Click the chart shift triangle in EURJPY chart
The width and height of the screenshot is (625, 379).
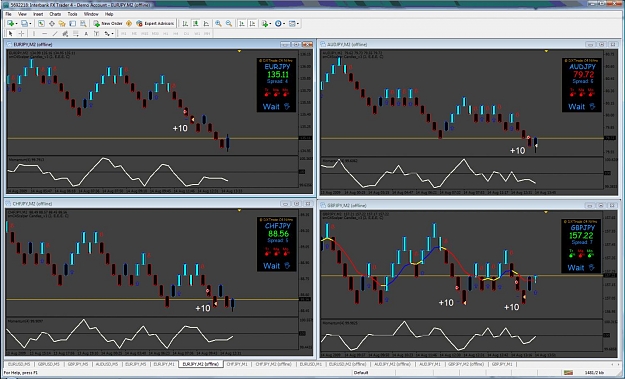point(240,51)
